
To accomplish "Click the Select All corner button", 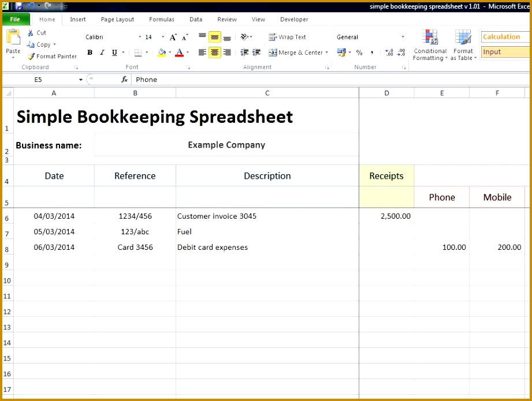I will [8, 93].
